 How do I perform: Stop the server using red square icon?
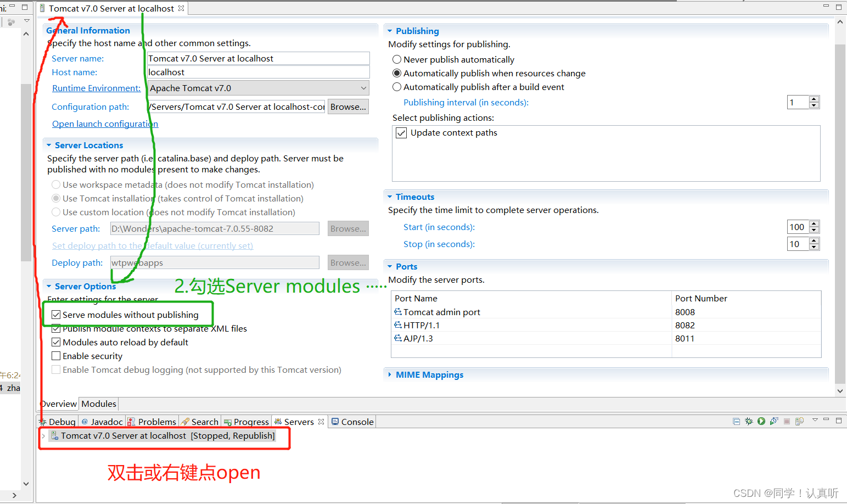tap(787, 422)
